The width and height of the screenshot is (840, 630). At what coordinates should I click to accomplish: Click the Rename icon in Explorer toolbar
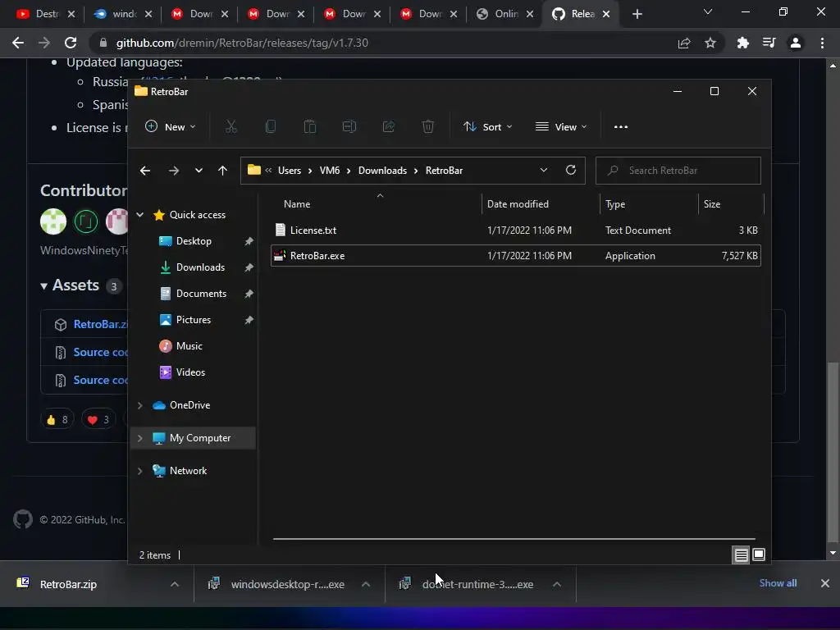click(349, 127)
